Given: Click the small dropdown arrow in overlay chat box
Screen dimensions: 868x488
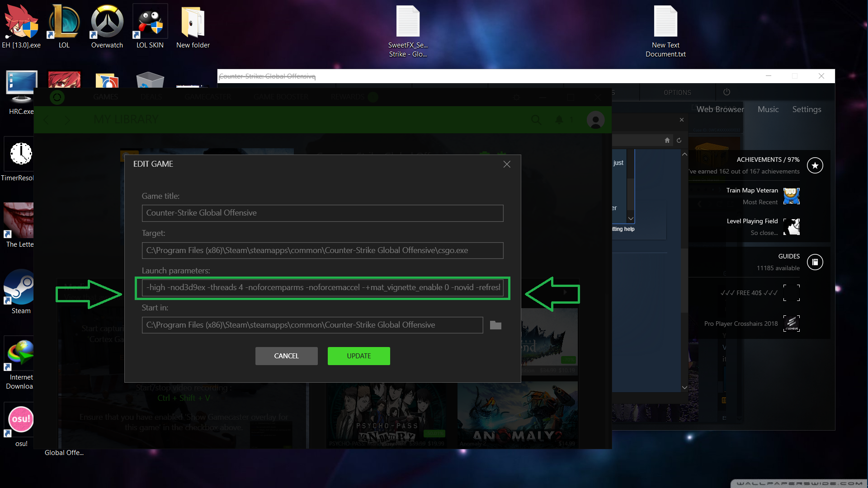Looking at the screenshot, I should (x=631, y=219).
